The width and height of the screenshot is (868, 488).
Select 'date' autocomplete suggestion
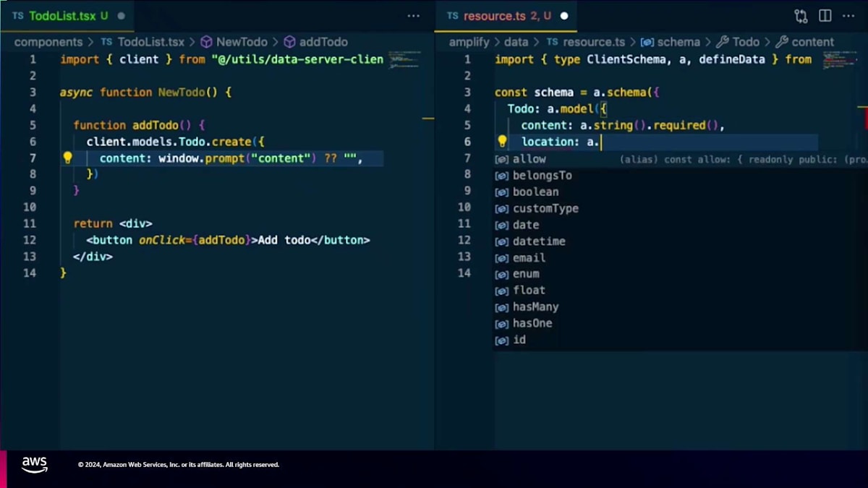tap(681, 225)
